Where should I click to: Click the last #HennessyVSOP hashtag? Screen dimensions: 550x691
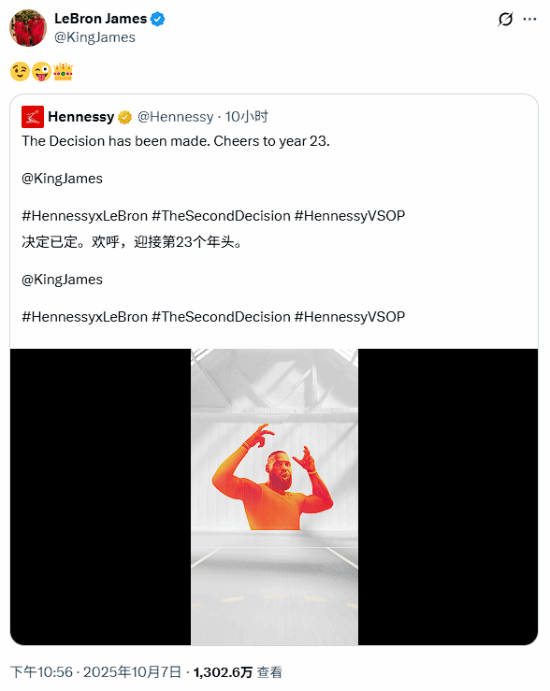click(349, 317)
